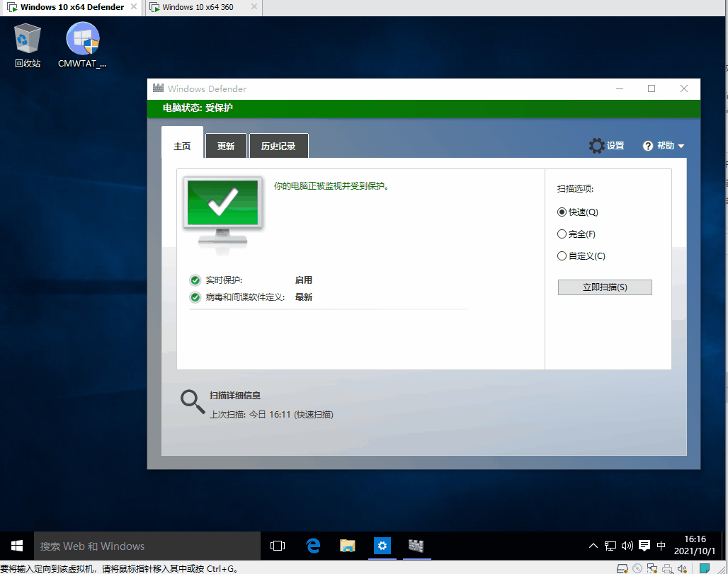Open the Action Center notification icon
This screenshot has width=728, height=574.
(644, 546)
